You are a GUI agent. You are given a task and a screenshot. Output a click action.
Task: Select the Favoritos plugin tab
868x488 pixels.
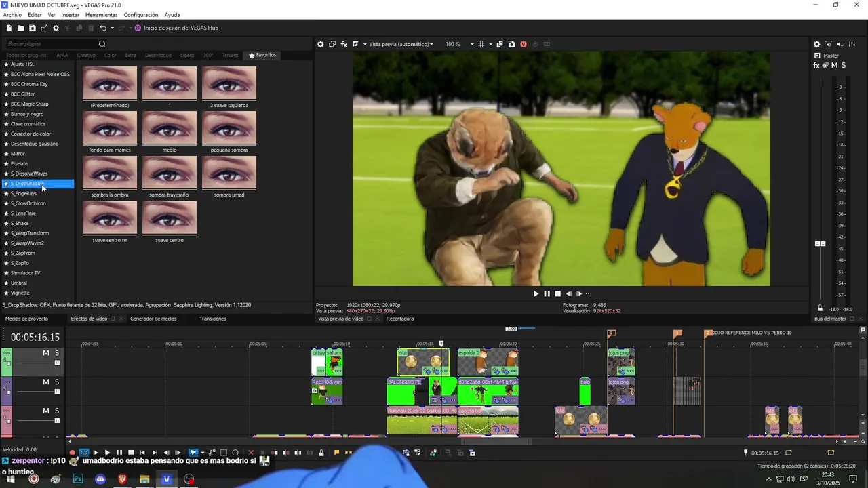tap(263, 55)
